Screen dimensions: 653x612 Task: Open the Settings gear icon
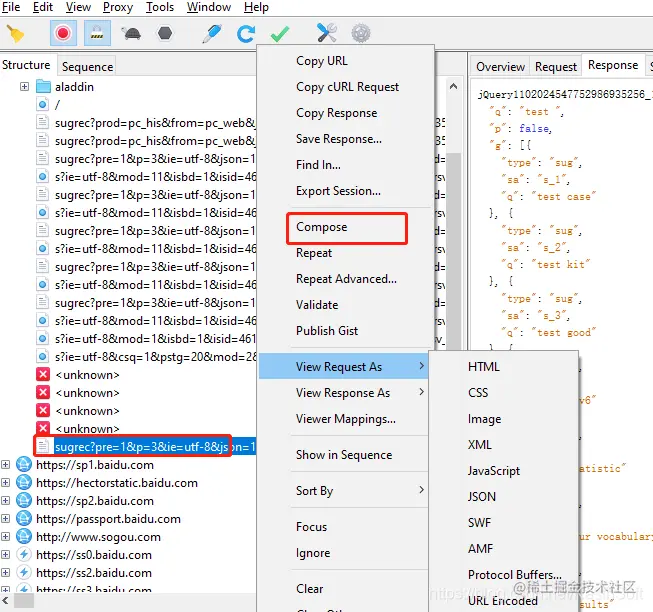[x=361, y=33]
